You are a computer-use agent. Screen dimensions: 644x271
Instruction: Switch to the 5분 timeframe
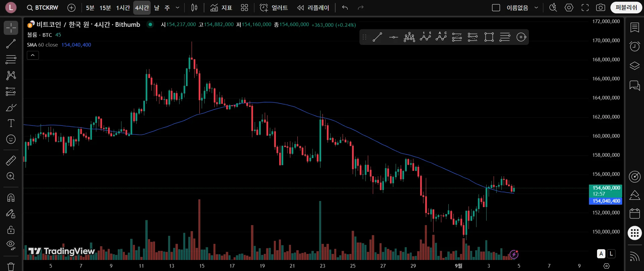(90, 8)
